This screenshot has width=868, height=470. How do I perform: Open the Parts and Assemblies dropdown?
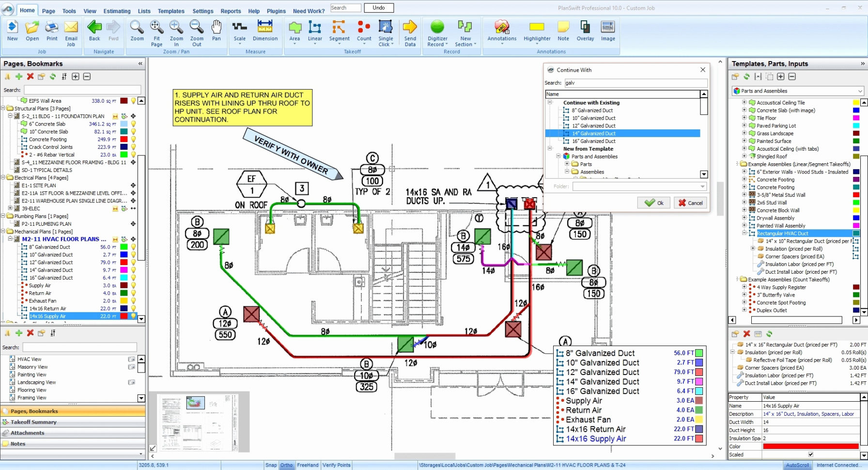point(860,91)
